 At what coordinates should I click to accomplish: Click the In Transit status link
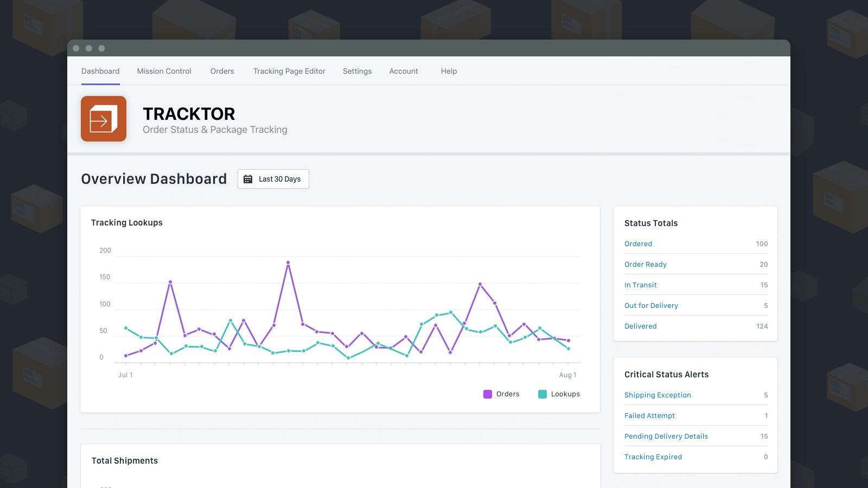coord(640,285)
